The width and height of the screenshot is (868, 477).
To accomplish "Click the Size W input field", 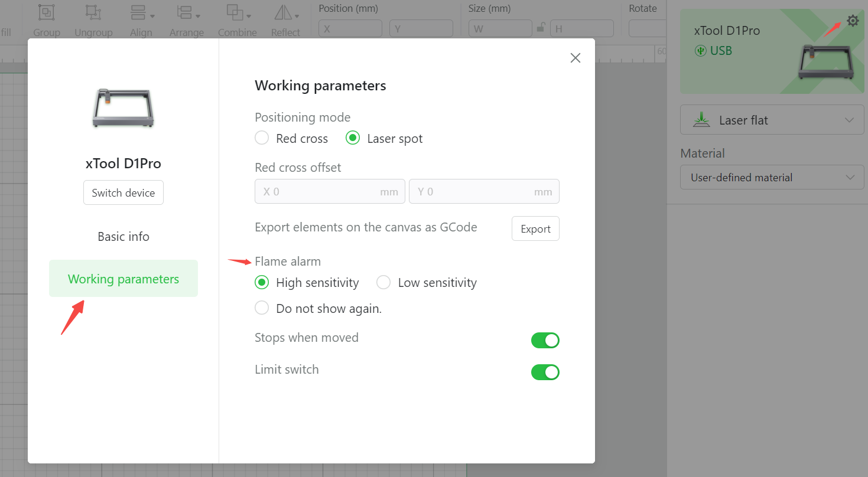I will pos(500,28).
